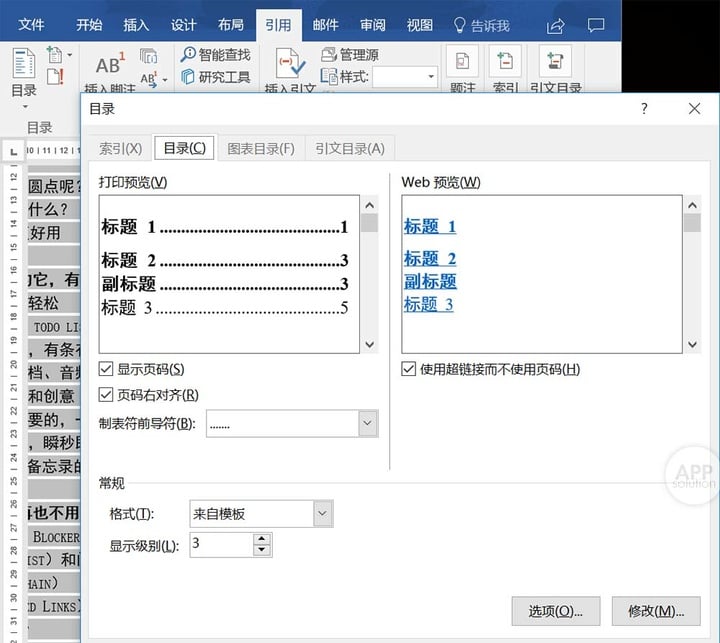Click the print preview scrollbar thumb

tap(370, 223)
